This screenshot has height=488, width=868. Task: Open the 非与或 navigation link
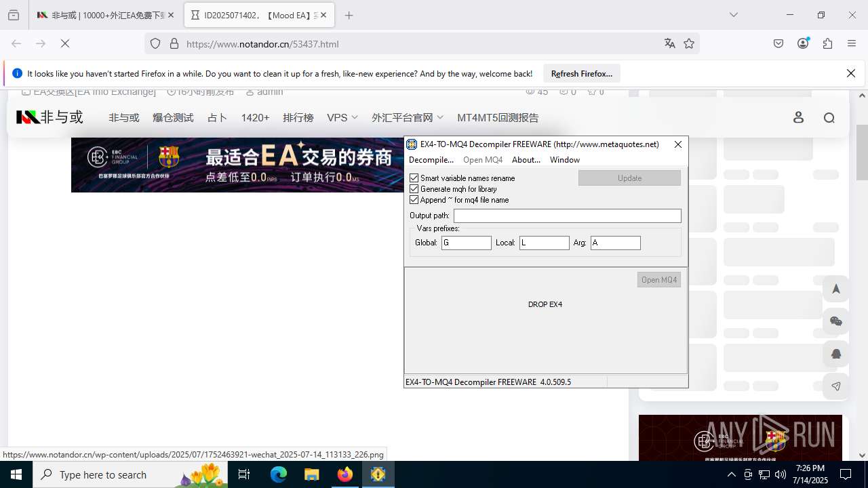click(124, 117)
